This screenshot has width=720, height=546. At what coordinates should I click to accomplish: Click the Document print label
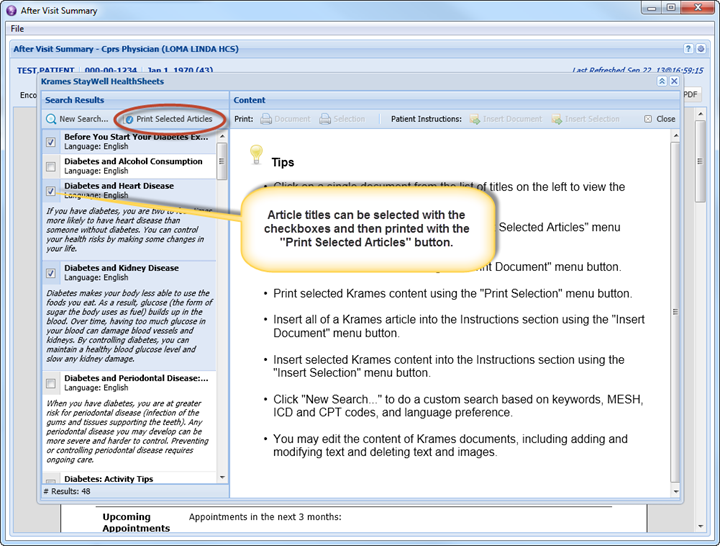click(x=292, y=119)
